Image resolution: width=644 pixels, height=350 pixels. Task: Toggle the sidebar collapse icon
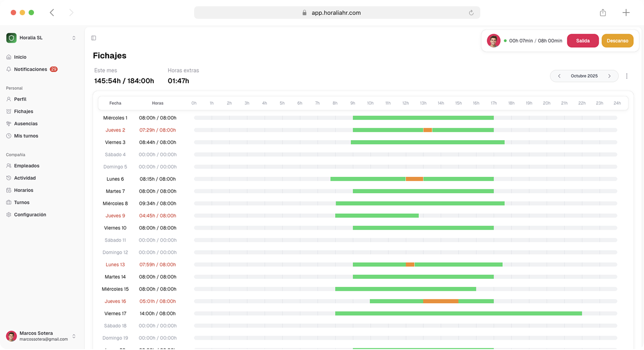click(93, 38)
